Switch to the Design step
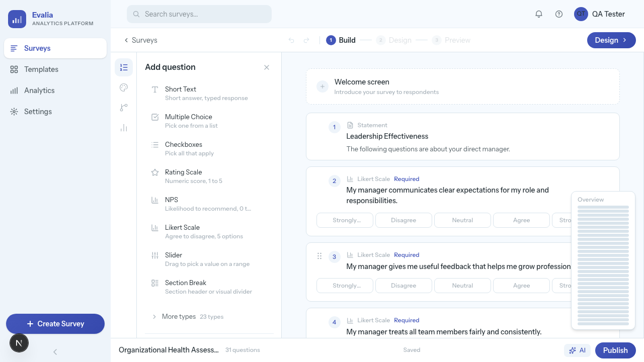This screenshot has width=644, height=362. click(394, 40)
